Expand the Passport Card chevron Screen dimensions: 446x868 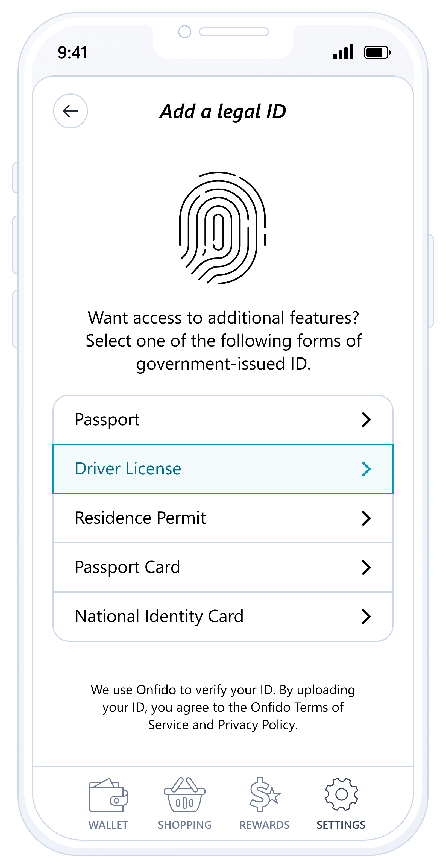366,567
